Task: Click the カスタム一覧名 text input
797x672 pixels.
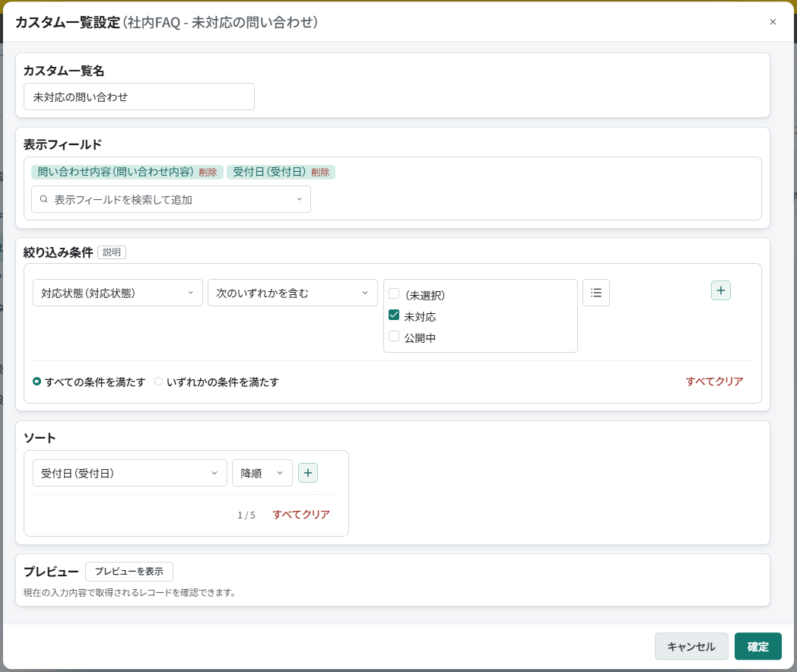Action: click(138, 97)
